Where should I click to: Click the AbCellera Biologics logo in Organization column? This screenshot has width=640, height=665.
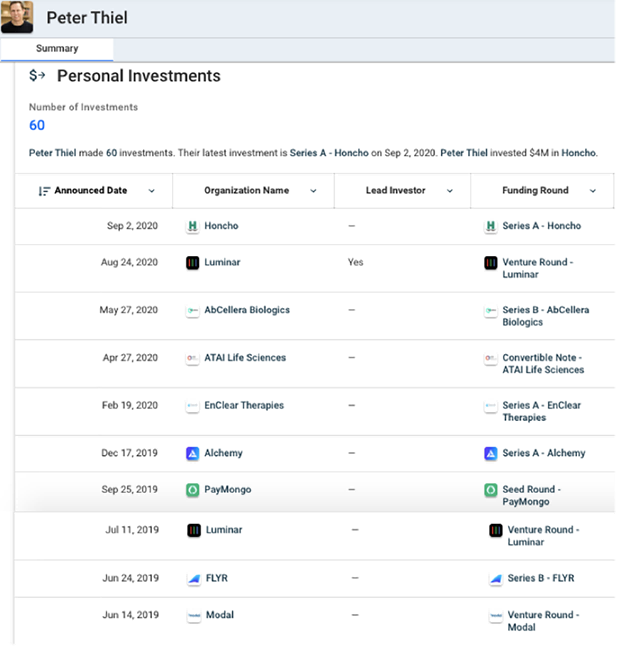(x=193, y=310)
